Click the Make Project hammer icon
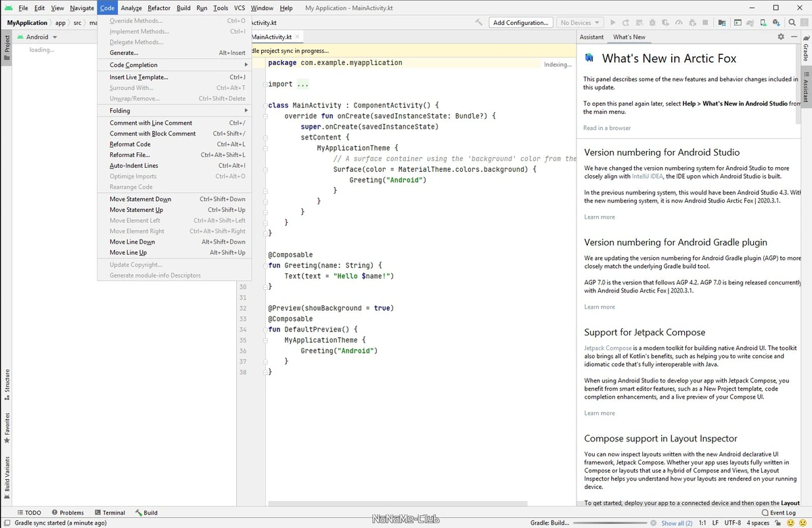This screenshot has width=812, height=528. pyautogui.click(x=479, y=22)
